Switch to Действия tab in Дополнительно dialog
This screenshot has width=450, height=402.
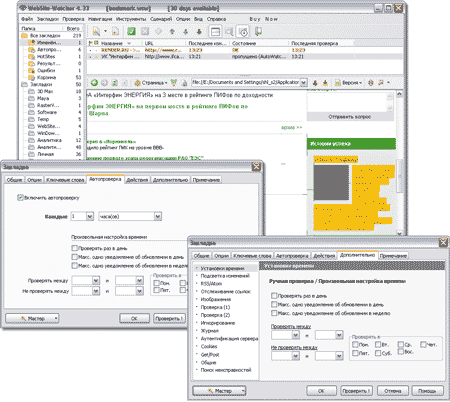[324, 256]
